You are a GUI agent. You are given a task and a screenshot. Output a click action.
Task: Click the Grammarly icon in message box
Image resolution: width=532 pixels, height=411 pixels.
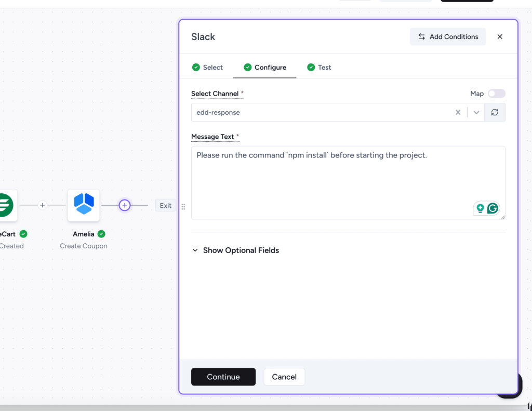tap(493, 208)
